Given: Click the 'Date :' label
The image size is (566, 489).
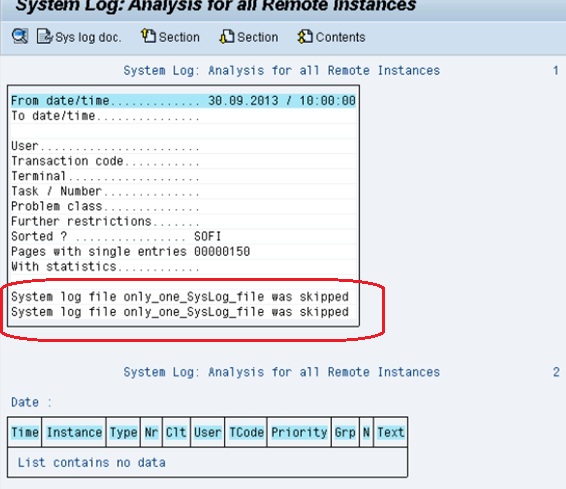Looking at the screenshot, I should [x=31, y=402].
